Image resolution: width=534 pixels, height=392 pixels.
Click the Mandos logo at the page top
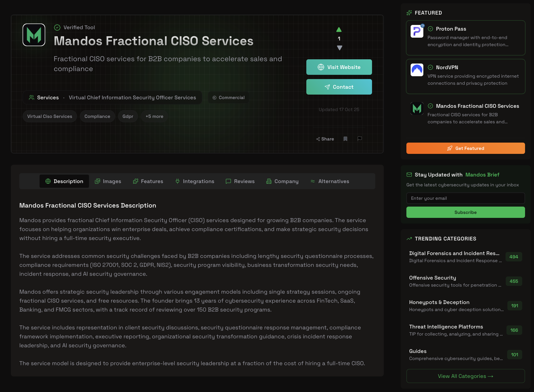tap(34, 35)
